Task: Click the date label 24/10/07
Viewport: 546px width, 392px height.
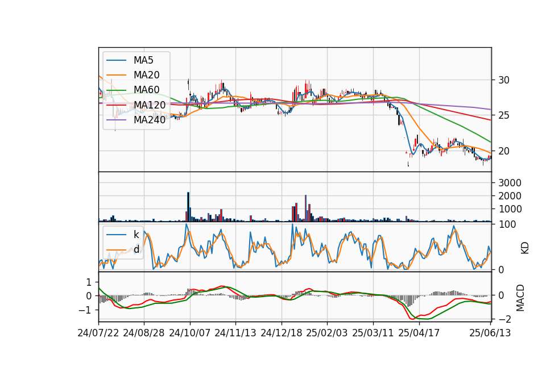Action: click(x=190, y=333)
